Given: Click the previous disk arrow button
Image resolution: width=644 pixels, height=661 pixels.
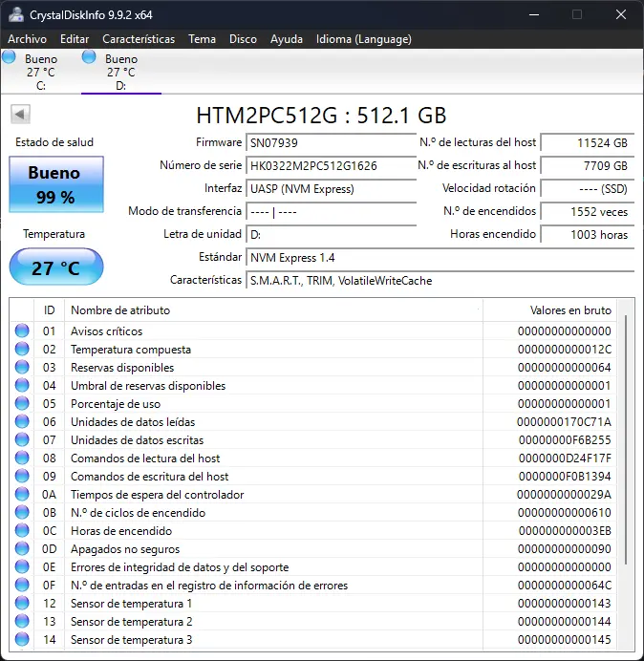Looking at the screenshot, I should [20, 114].
